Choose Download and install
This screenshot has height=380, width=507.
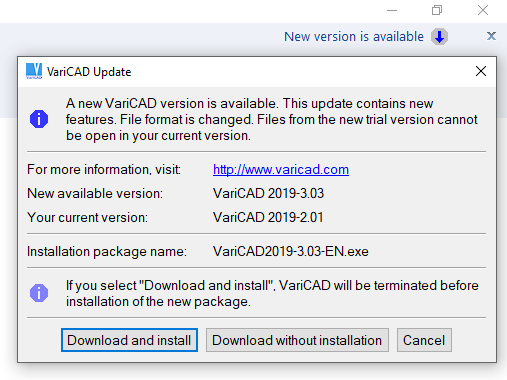129,340
